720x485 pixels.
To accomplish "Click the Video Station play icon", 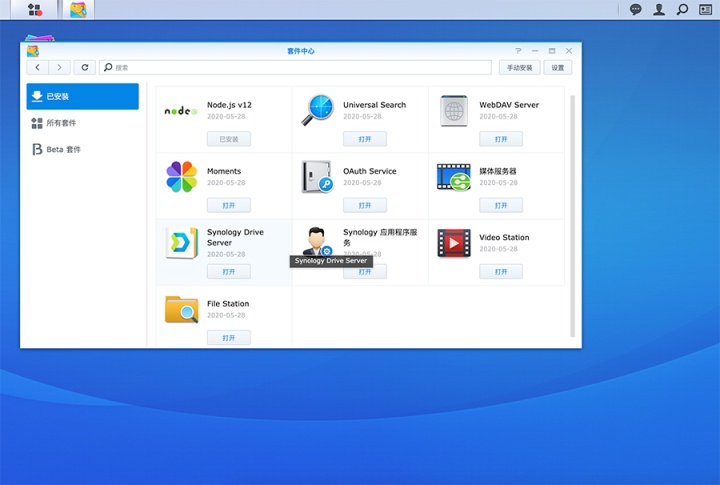I will coord(453,243).
